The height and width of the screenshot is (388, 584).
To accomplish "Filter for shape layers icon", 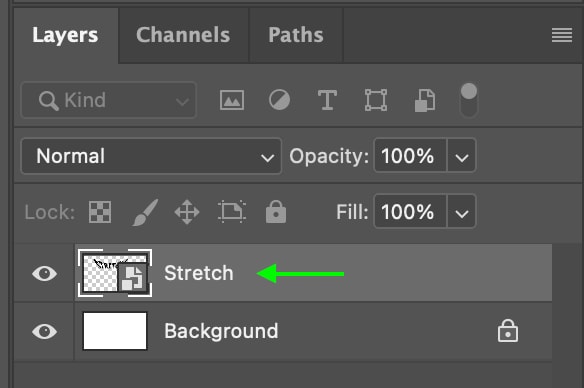I will tap(376, 100).
